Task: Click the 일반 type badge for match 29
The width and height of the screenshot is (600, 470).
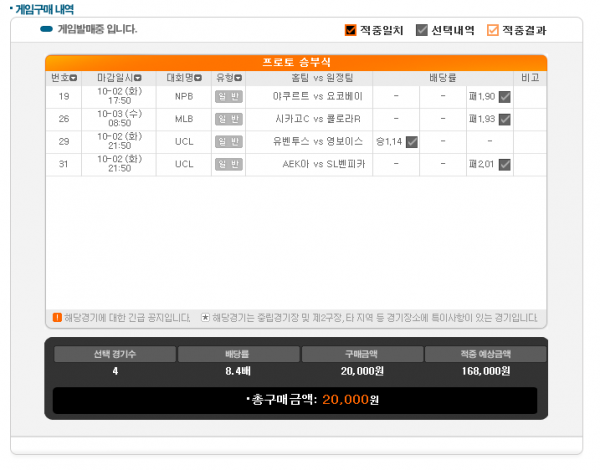Action: click(228, 142)
